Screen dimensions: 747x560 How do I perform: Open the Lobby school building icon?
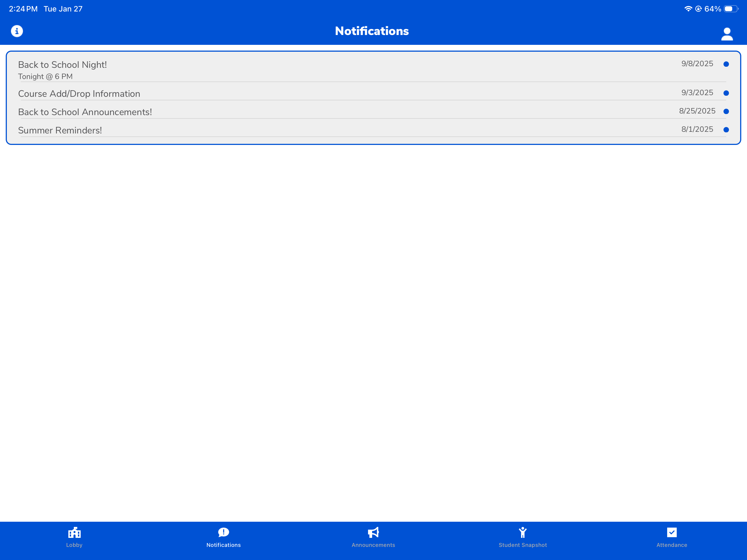(74, 532)
